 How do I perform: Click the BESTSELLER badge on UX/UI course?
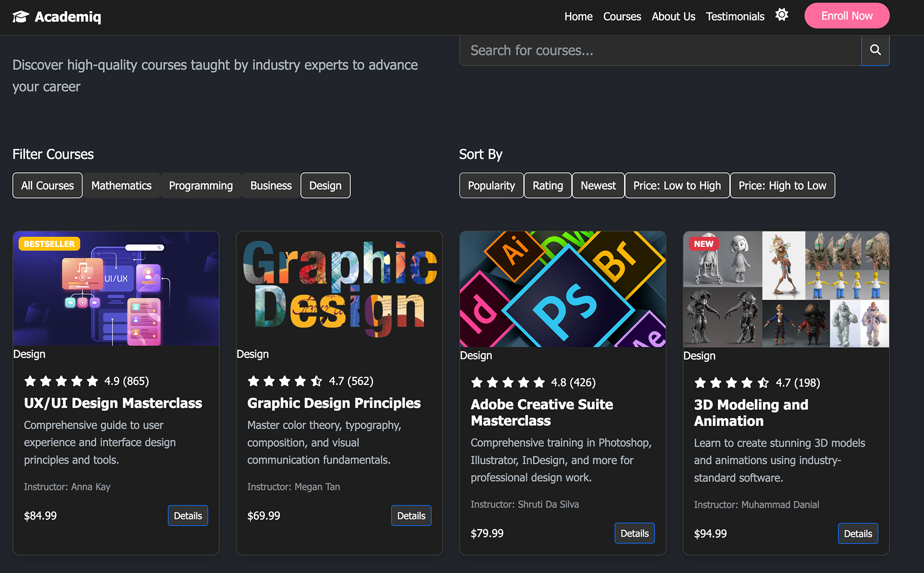coord(49,244)
